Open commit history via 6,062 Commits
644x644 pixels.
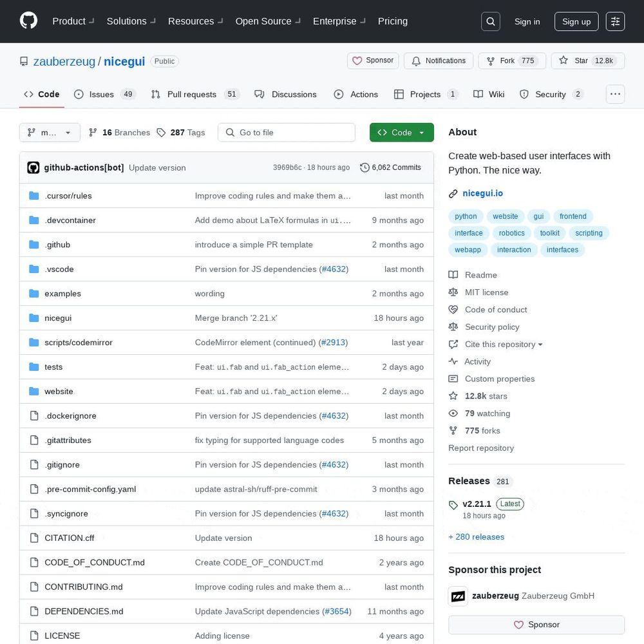point(391,167)
